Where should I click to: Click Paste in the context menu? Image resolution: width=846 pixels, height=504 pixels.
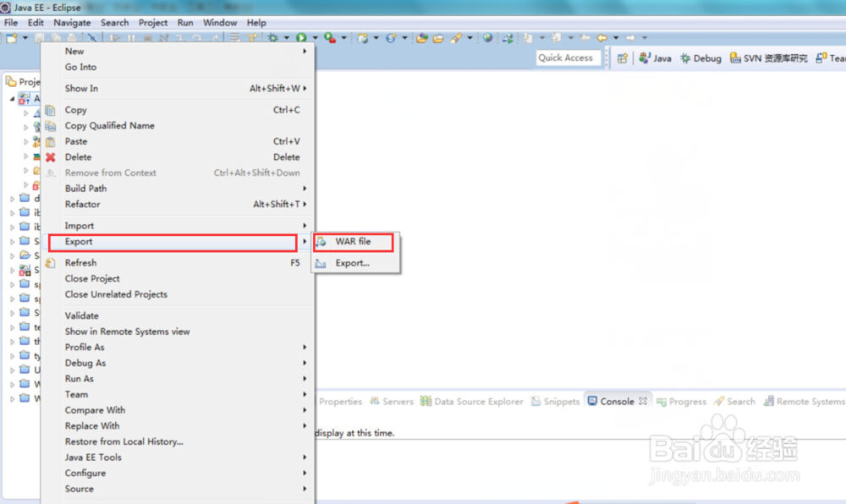pyautogui.click(x=178, y=141)
